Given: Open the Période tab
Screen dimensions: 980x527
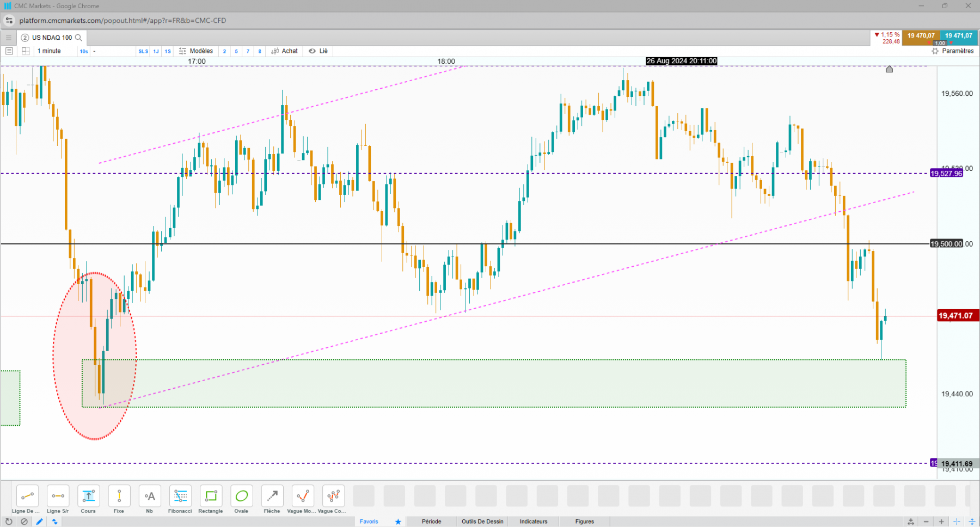Looking at the screenshot, I should tap(431, 522).
